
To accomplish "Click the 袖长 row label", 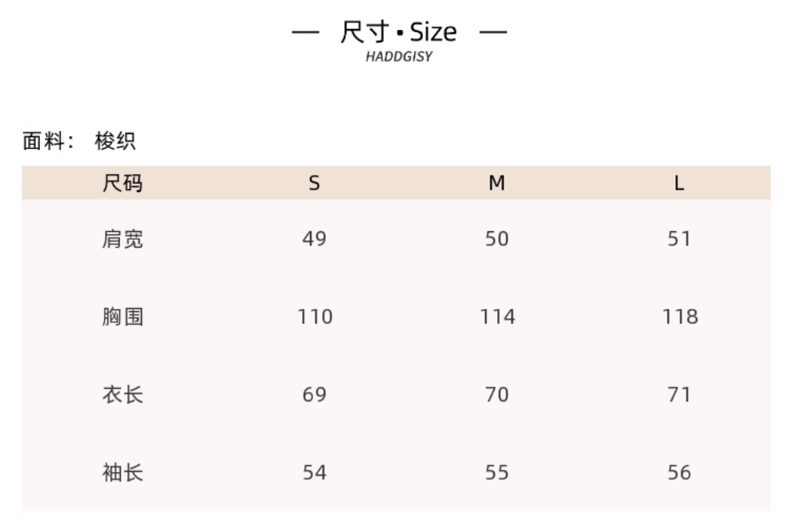I will point(122,473).
